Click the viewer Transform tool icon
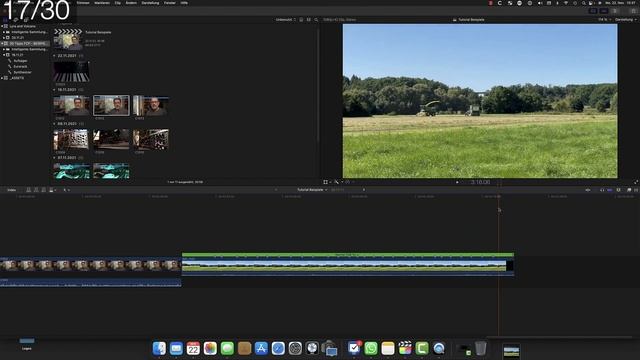This screenshot has width=640, height=360. point(326,182)
